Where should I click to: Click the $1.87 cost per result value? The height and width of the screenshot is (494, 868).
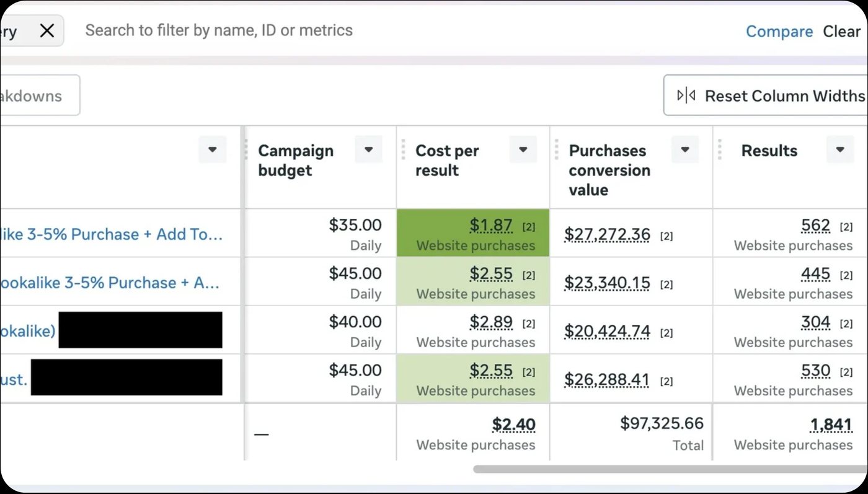pos(491,226)
